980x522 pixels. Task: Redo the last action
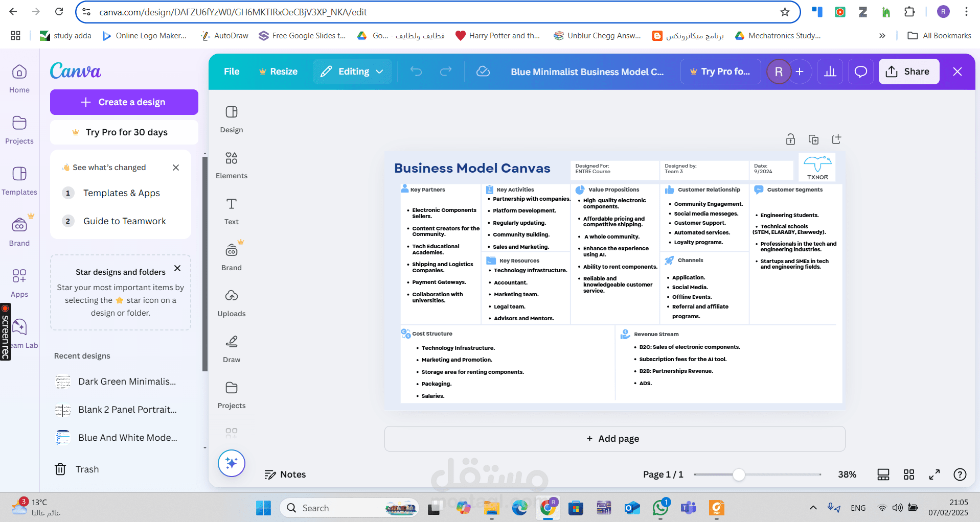point(446,72)
